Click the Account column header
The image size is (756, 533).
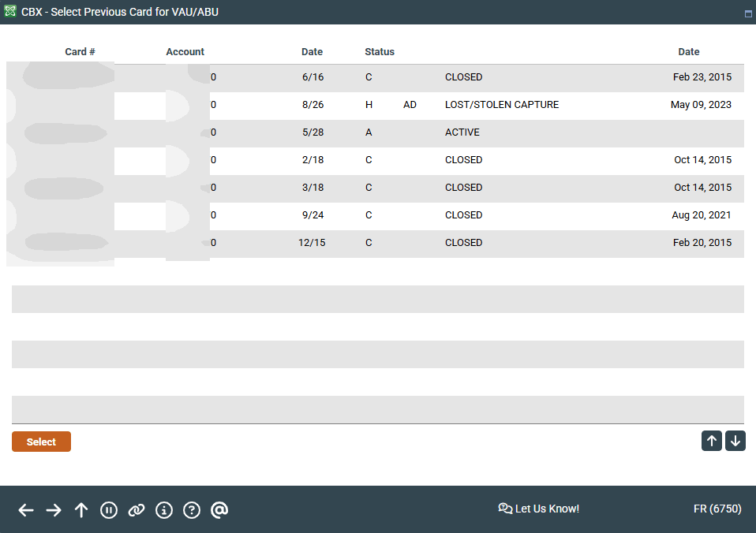(x=185, y=52)
